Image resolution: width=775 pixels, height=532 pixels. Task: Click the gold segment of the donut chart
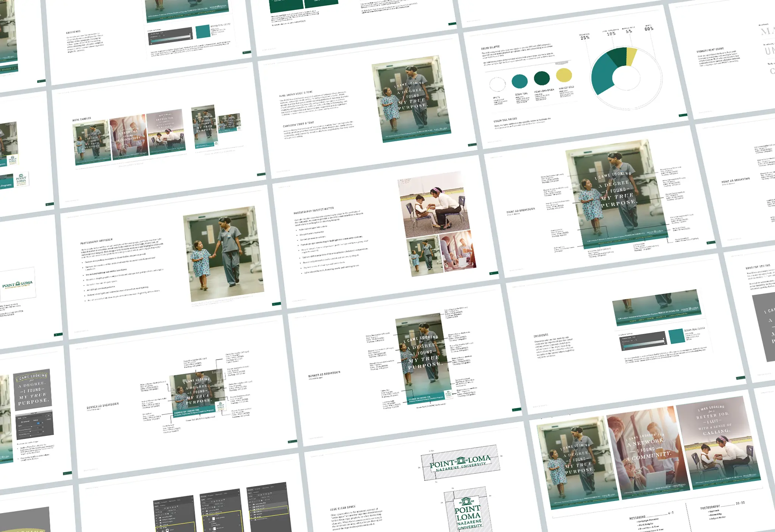631,56
